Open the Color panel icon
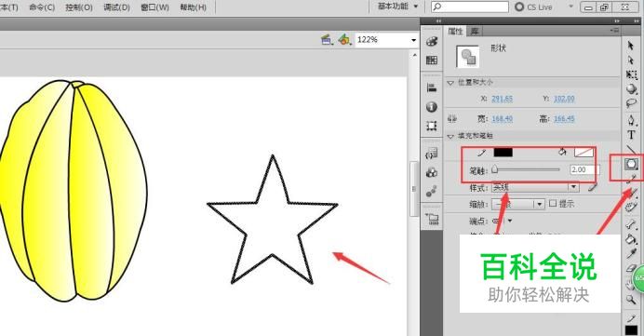Image resolution: width=644 pixels, height=336 pixels. coord(432,41)
